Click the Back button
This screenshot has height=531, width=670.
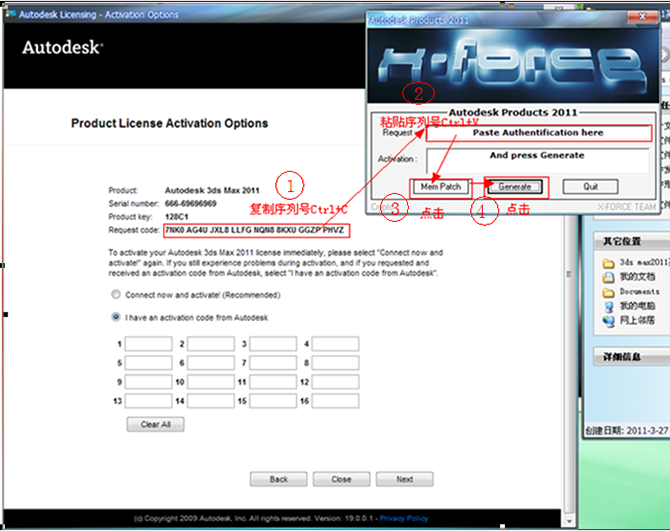point(279,479)
